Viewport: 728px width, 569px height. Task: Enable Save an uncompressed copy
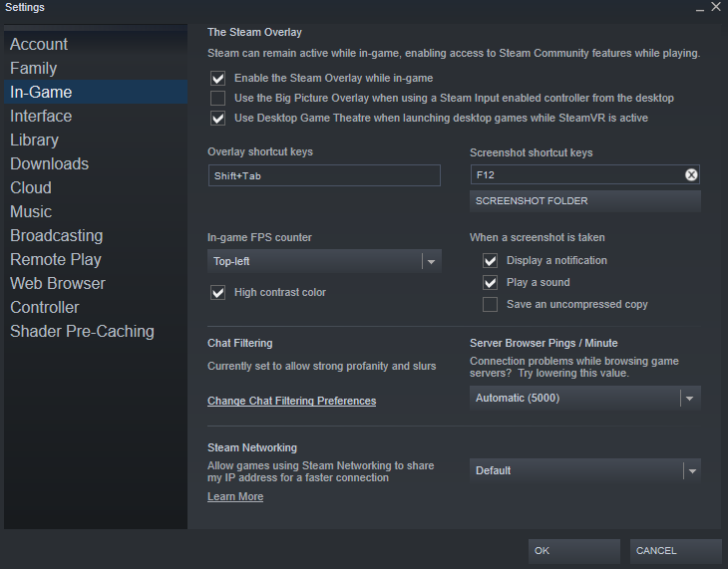click(491, 304)
